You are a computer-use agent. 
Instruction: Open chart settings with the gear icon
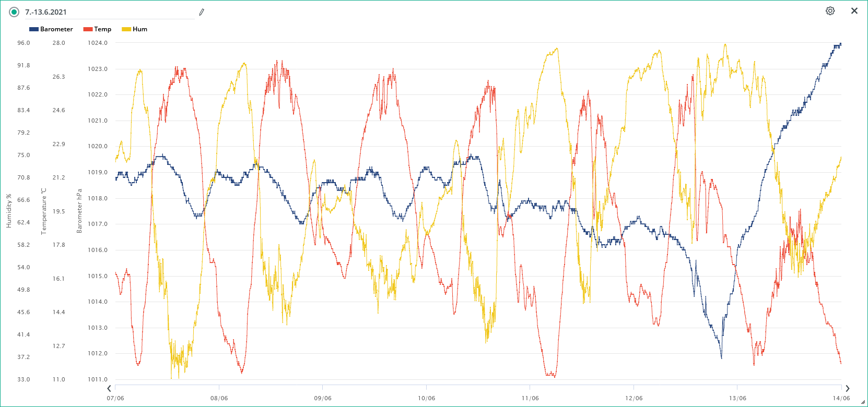pyautogui.click(x=830, y=11)
